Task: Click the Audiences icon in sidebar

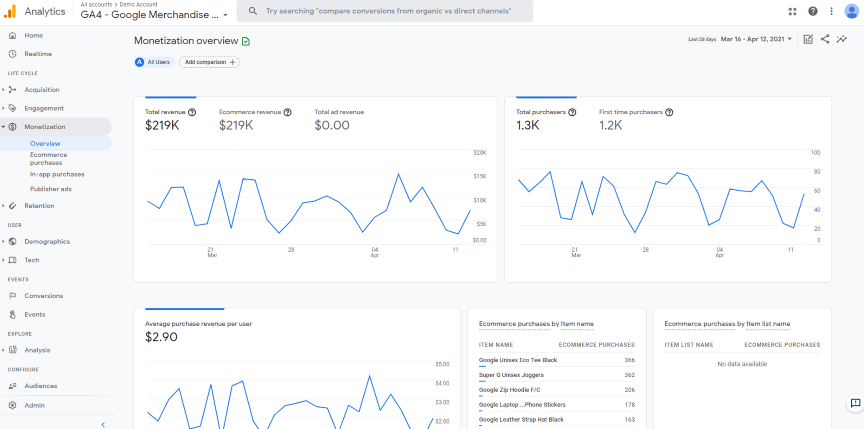Action: 12,386
